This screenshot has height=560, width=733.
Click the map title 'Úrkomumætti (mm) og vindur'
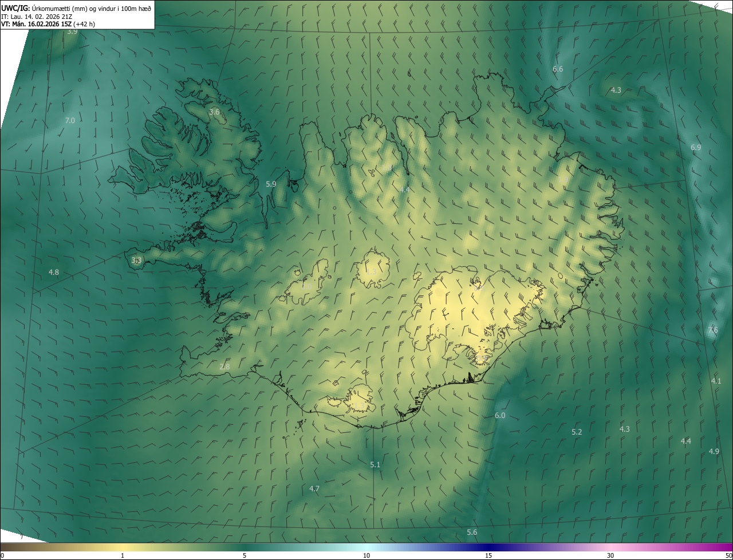pos(73,8)
